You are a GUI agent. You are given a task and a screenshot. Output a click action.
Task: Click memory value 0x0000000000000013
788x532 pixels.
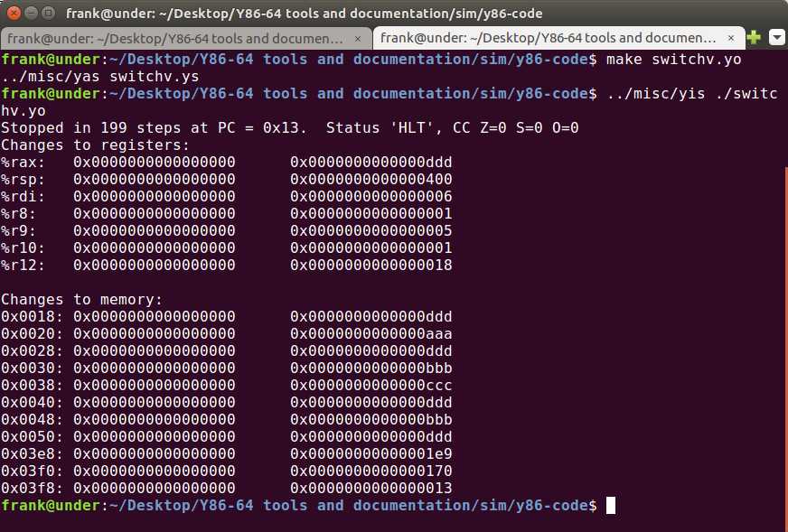point(371,489)
